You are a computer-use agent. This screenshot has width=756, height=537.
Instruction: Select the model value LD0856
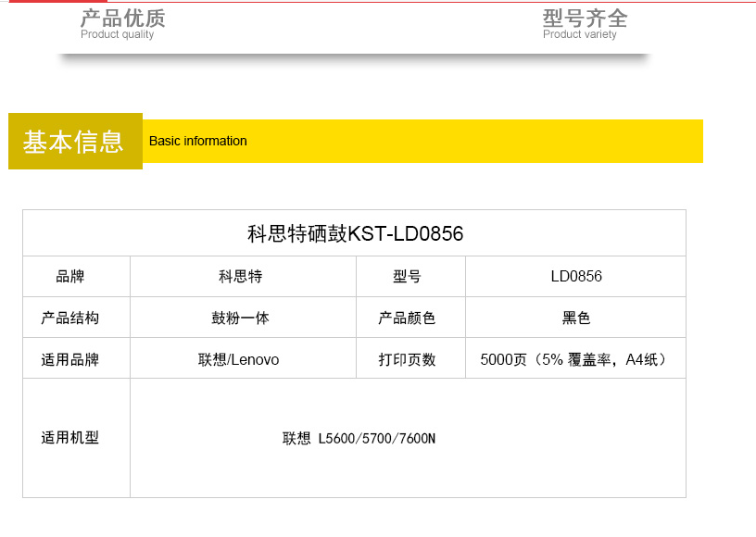click(x=576, y=277)
